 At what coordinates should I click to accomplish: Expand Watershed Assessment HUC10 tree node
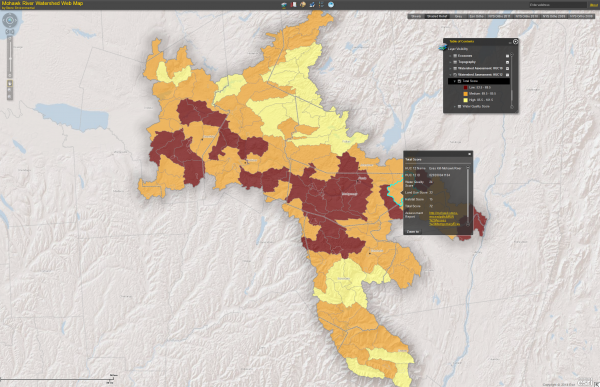[450, 68]
